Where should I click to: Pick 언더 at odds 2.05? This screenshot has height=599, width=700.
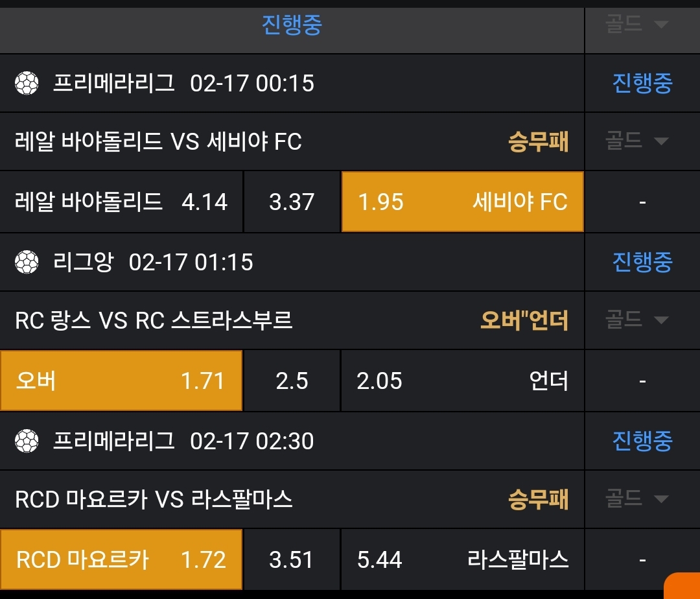point(462,381)
